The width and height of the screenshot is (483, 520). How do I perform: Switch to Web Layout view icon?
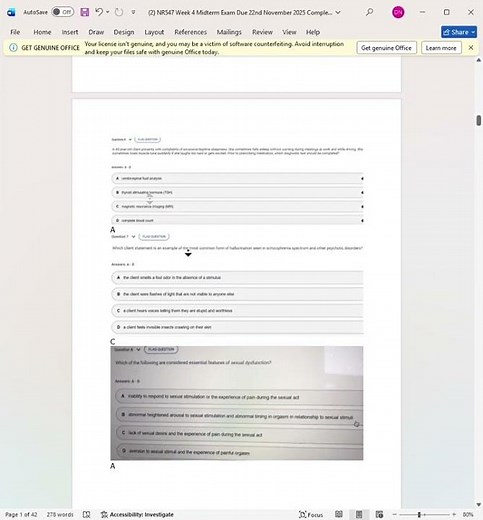pyautogui.click(x=379, y=514)
